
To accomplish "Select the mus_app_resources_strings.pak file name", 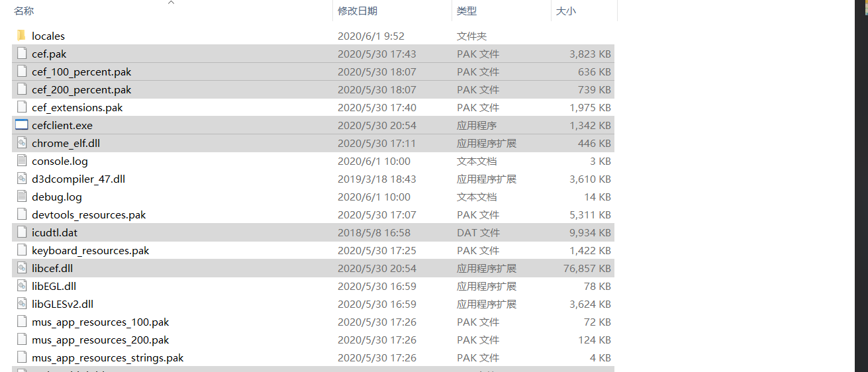I will tap(108, 357).
